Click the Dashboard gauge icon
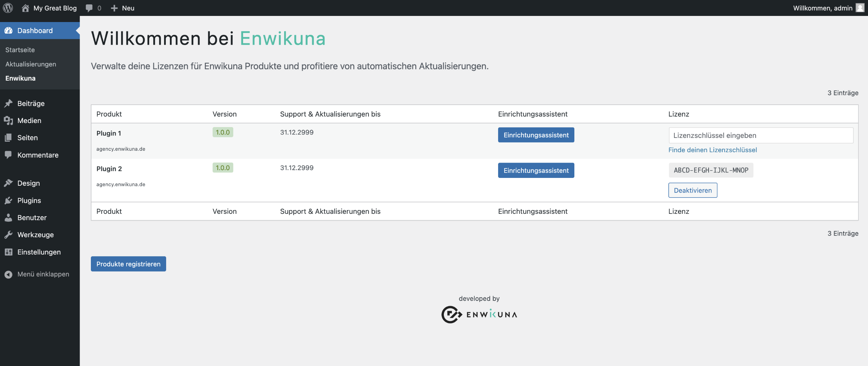This screenshot has width=868, height=366. [8, 30]
